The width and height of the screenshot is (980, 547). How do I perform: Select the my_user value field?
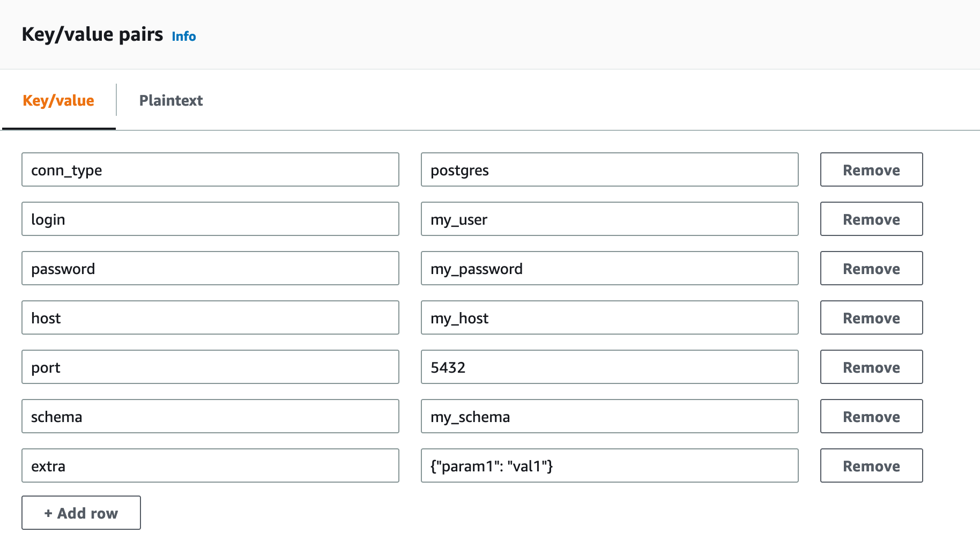pyautogui.click(x=609, y=219)
